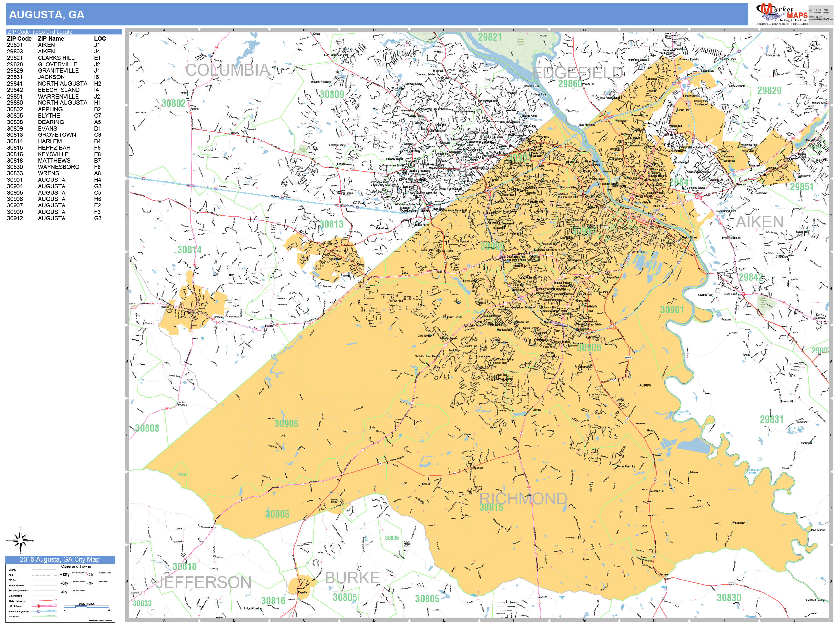
Task: Click the green 30830 ZIP label on the map
Action: [729, 598]
